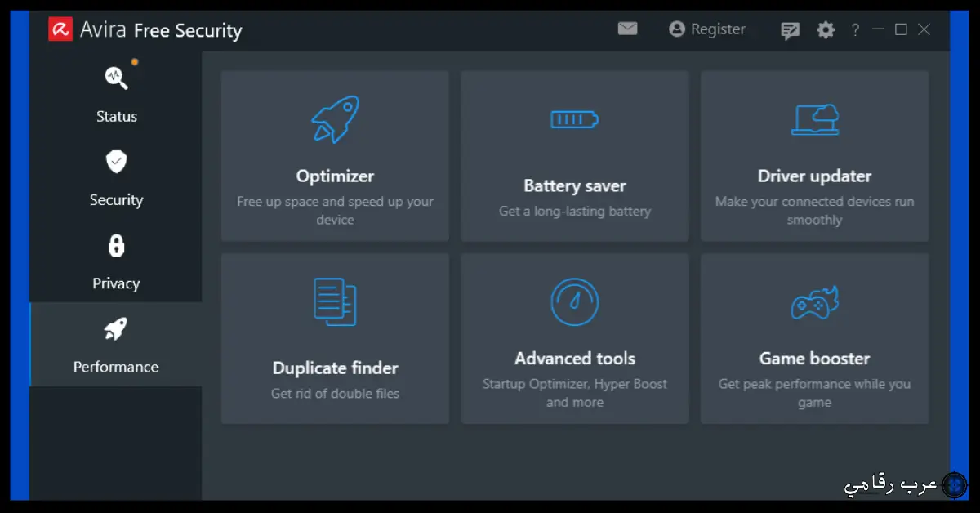Image resolution: width=980 pixels, height=513 pixels.
Task: Click the Advanced tools gauge icon
Action: pos(574,301)
